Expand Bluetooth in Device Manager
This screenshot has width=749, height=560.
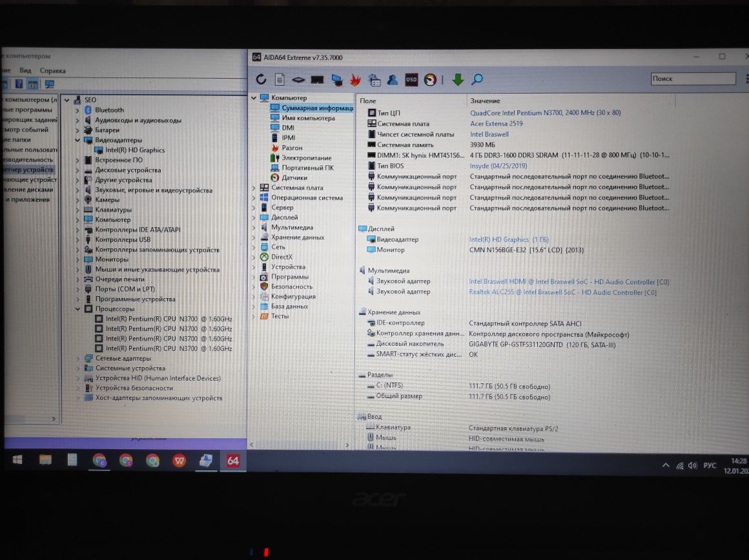click(x=77, y=110)
